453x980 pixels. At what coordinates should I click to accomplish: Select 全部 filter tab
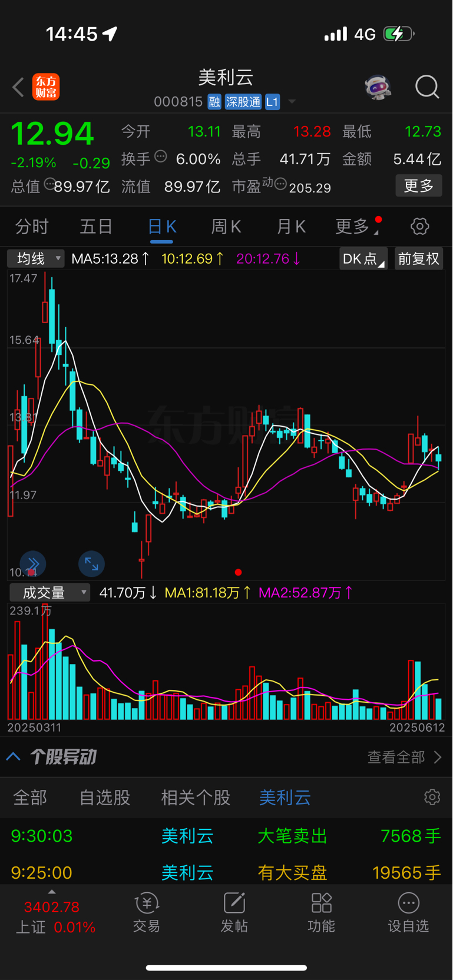(x=30, y=798)
